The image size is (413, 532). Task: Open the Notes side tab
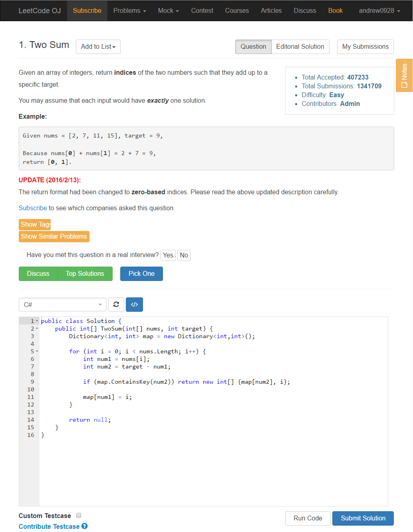(x=404, y=75)
